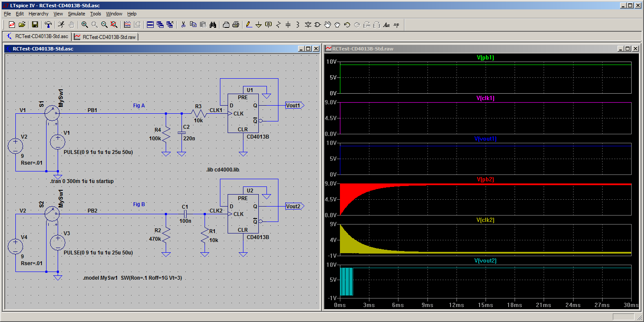
Task: Save the schematic with the floppy icon
Action: tap(35, 25)
